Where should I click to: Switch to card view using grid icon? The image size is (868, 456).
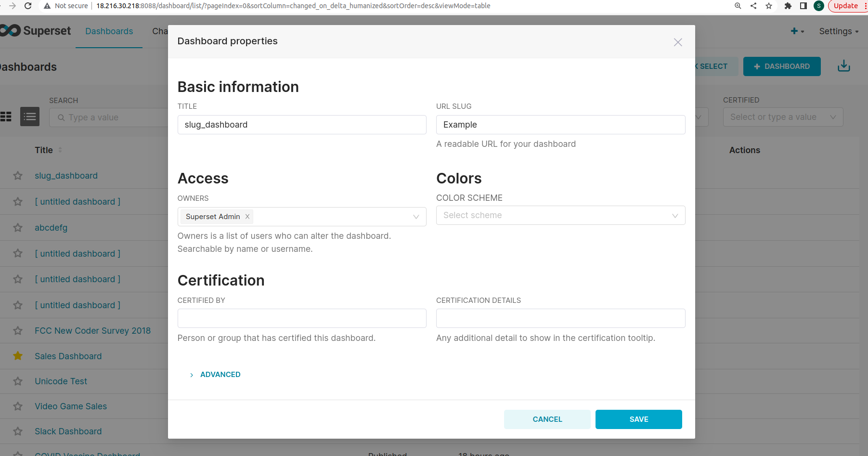click(x=6, y=117)
